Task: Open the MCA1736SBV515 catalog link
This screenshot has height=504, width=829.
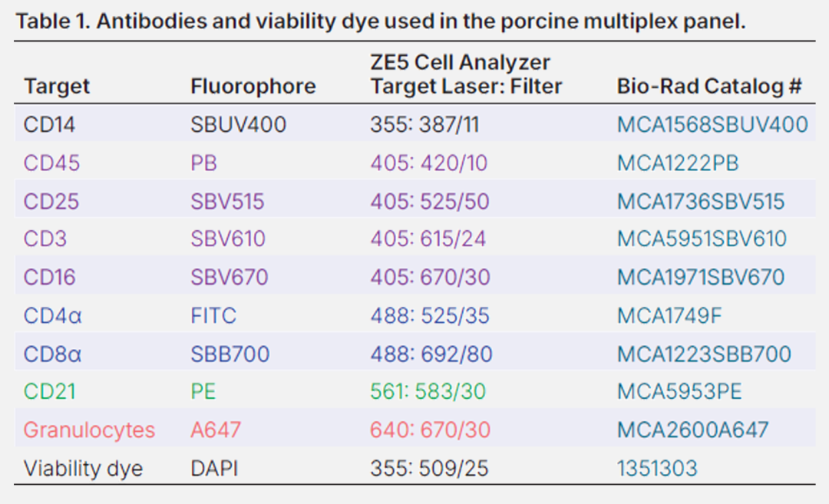Action: point(701,201)
